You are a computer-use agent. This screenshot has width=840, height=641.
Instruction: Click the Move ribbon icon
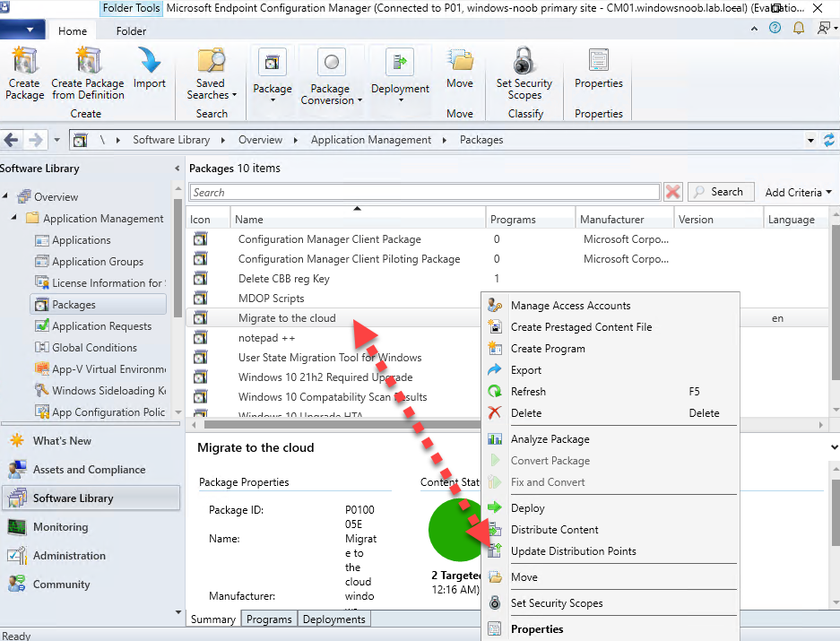[460, 69]
